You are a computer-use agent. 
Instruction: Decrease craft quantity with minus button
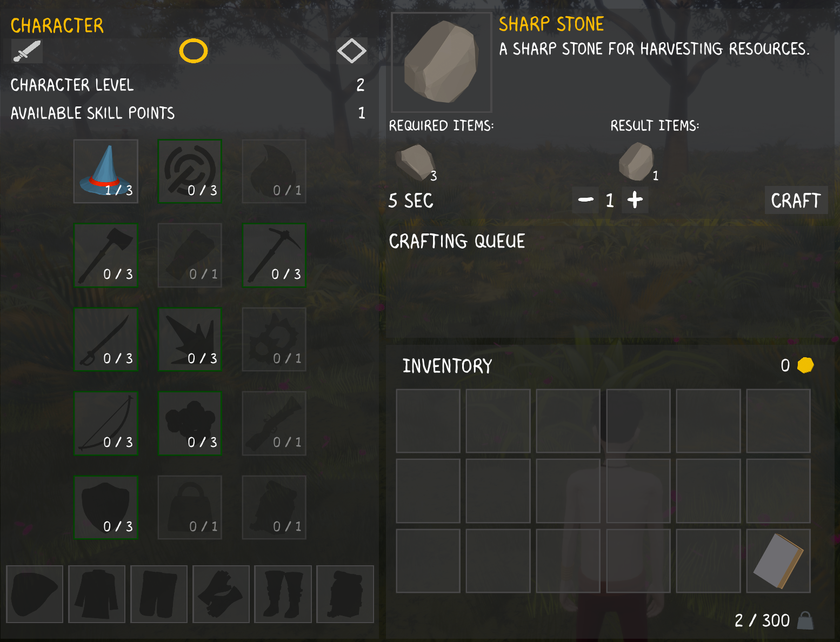(x=585, y=200)
